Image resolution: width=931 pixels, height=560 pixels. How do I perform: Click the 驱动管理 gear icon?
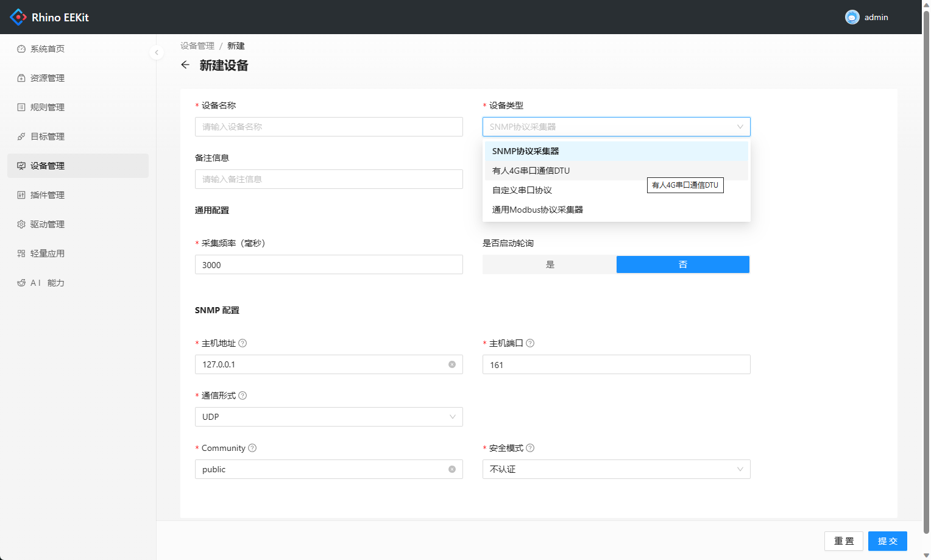[21, 224]
